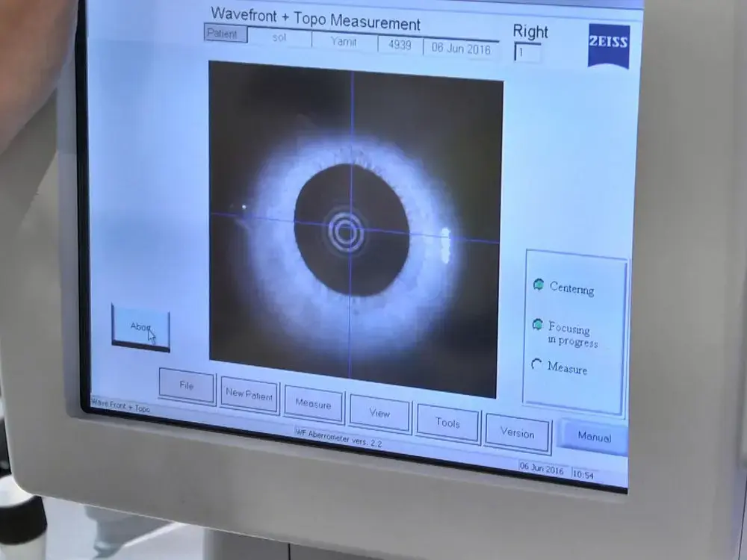Start a New Patient record

pyautogui.click(x=249, y=395)
